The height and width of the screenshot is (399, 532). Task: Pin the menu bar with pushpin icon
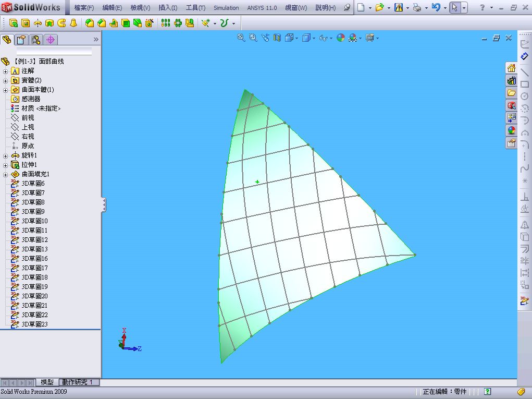coord(347,7)
